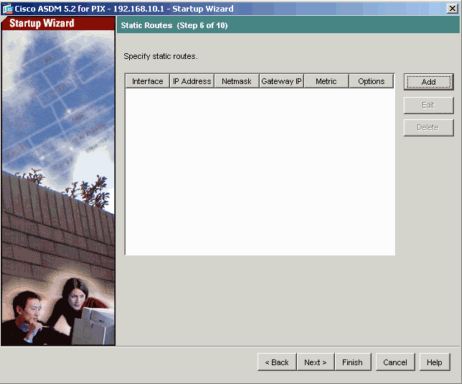Click the IP Address column header
Viewport: 462px width, 384px height.
click(x=192, y=81)
